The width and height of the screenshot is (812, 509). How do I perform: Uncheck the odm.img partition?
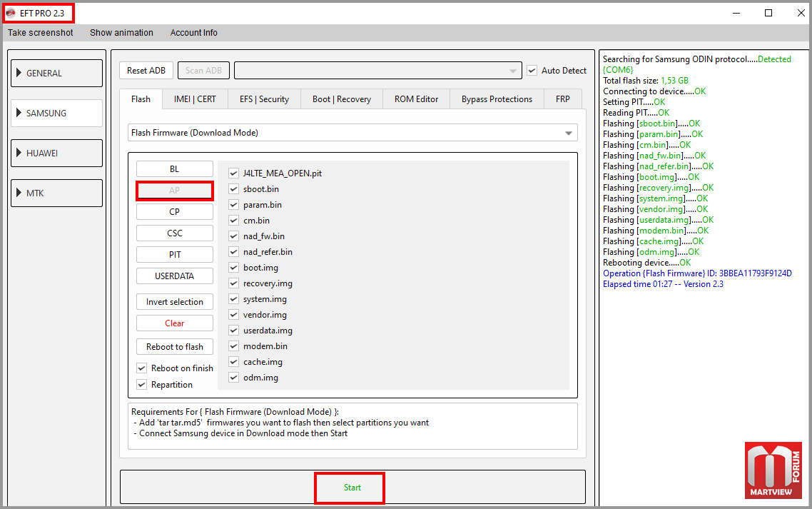point(233,378)
